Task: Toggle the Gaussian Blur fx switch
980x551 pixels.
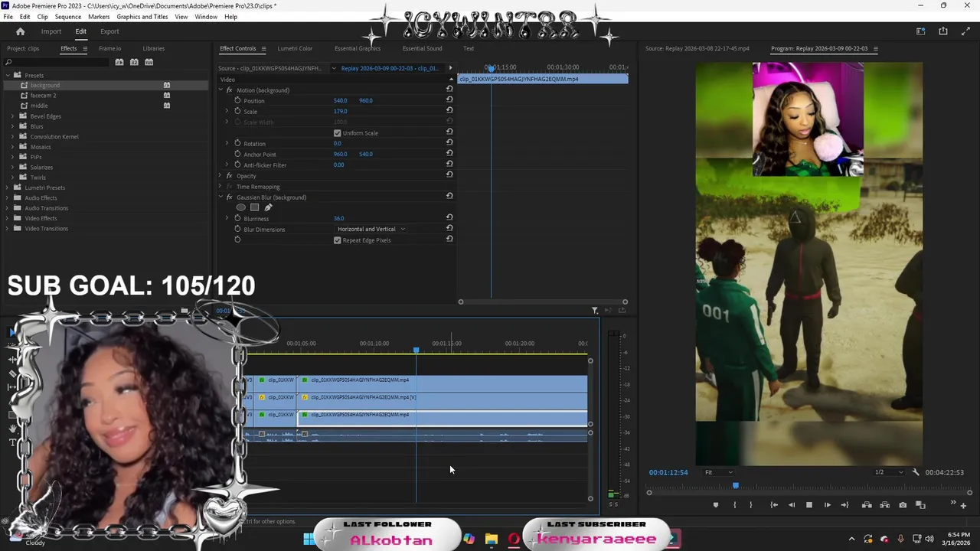Action: [229, 197]
